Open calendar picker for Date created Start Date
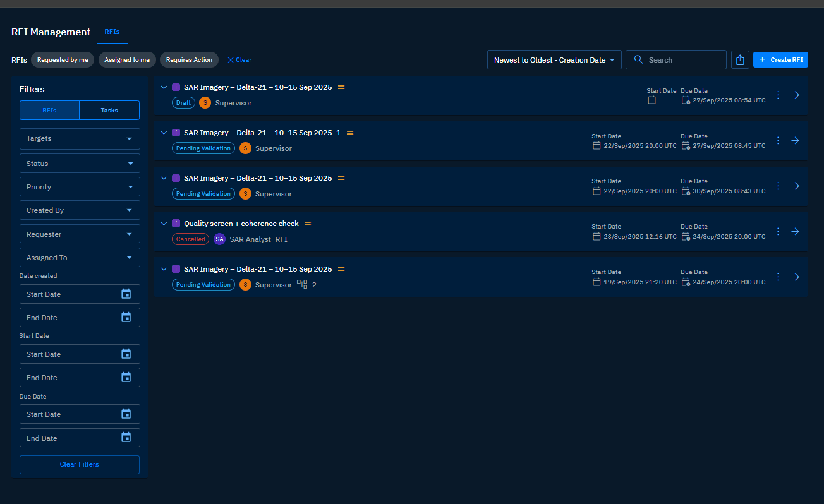The image size is (824, 504). (126, 294)
